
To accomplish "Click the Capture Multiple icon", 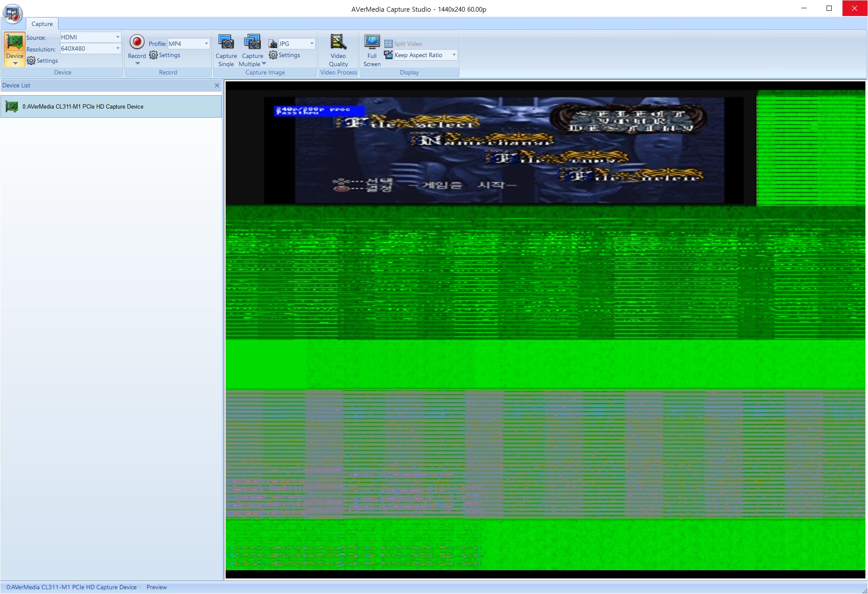I will click(252, 42).
